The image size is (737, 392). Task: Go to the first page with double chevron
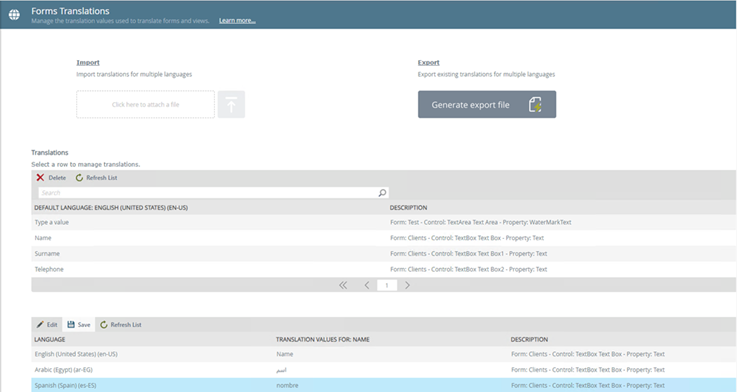point(343,285)
